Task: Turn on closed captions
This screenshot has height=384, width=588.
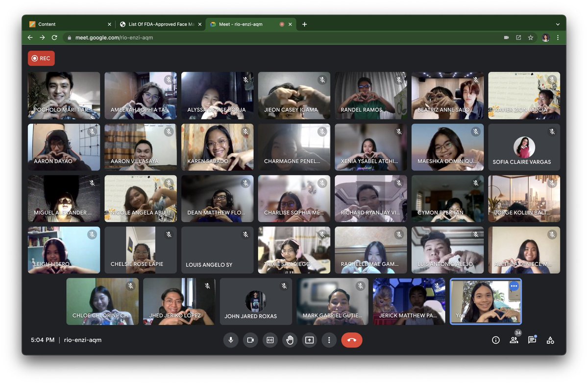Action: (270, 340)
